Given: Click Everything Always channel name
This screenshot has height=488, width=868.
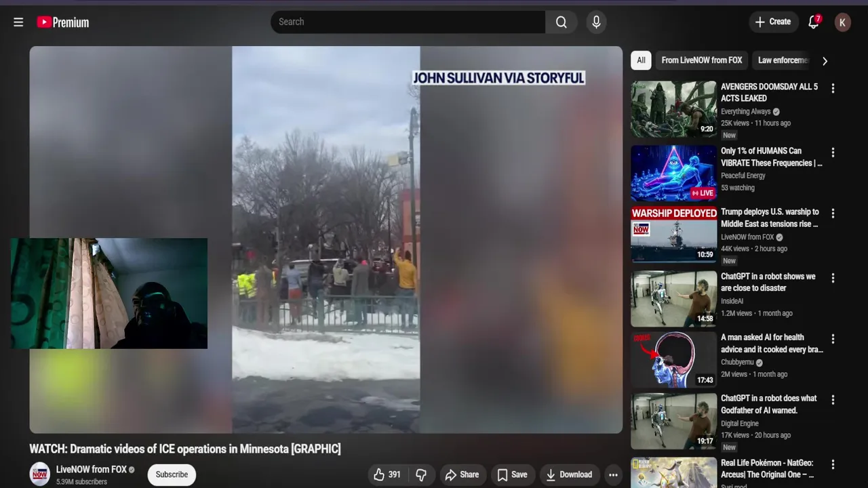Looking at the screenshot, I should pyautogui.click(x=745, y=112).
